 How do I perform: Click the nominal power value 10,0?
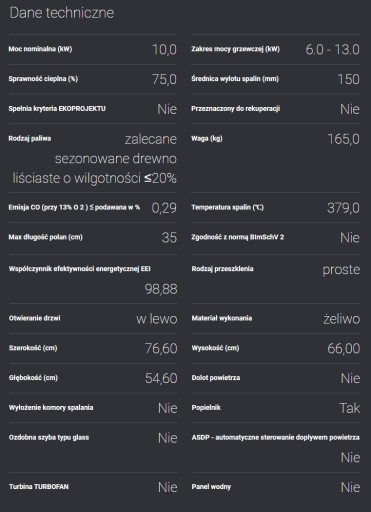pyautogui.click(x=164, y=50)
